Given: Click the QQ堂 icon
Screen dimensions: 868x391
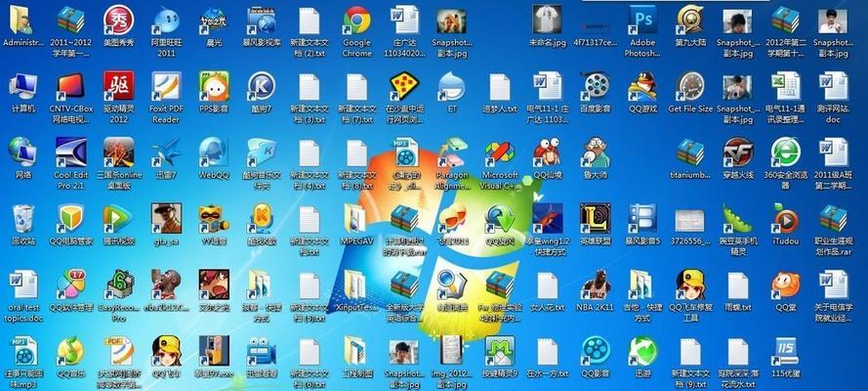Looking at the screenshot, I should coord(786,284).
